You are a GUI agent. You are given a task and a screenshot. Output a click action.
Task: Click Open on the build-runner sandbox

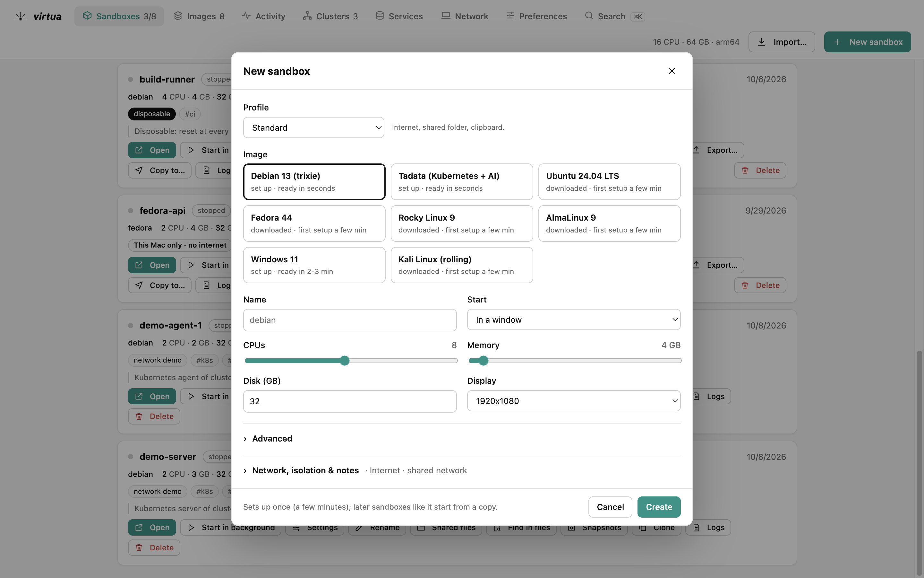[x=152, y=150]
